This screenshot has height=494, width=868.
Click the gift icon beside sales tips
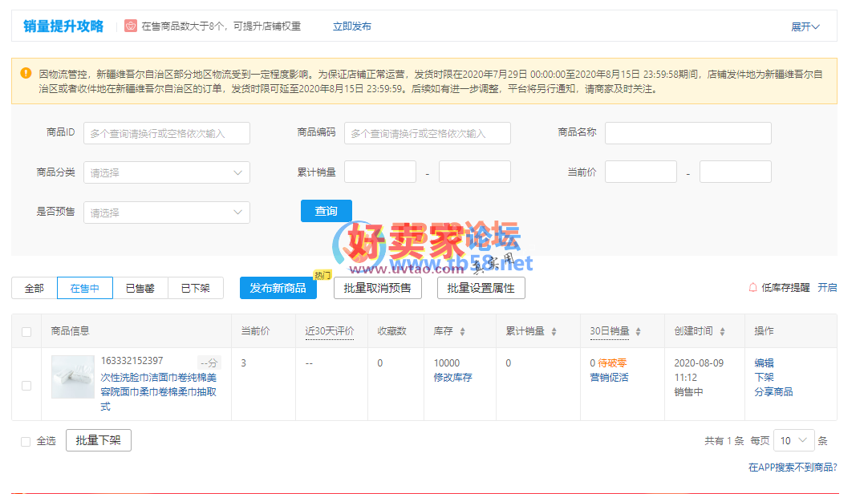point(131,26)
